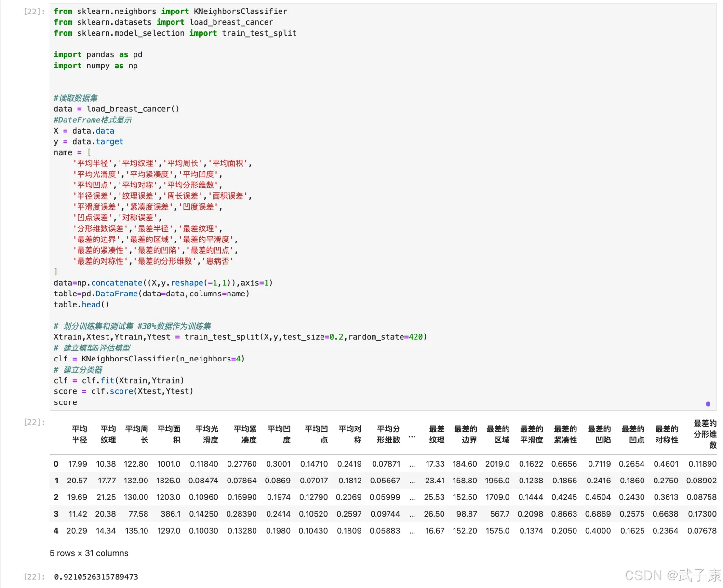Click the 'X = data.data' line
The image size is (723, 588).
coord(84,131)
